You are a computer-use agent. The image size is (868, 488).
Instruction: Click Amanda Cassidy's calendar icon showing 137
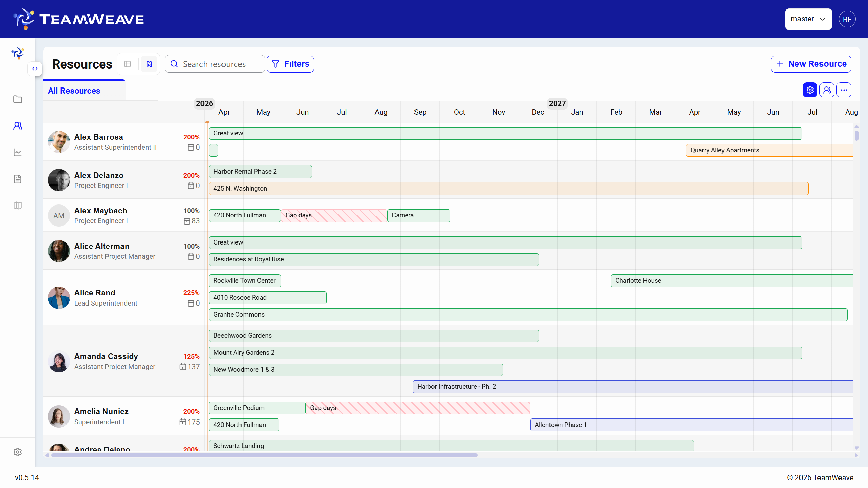[x=183, y=367]
